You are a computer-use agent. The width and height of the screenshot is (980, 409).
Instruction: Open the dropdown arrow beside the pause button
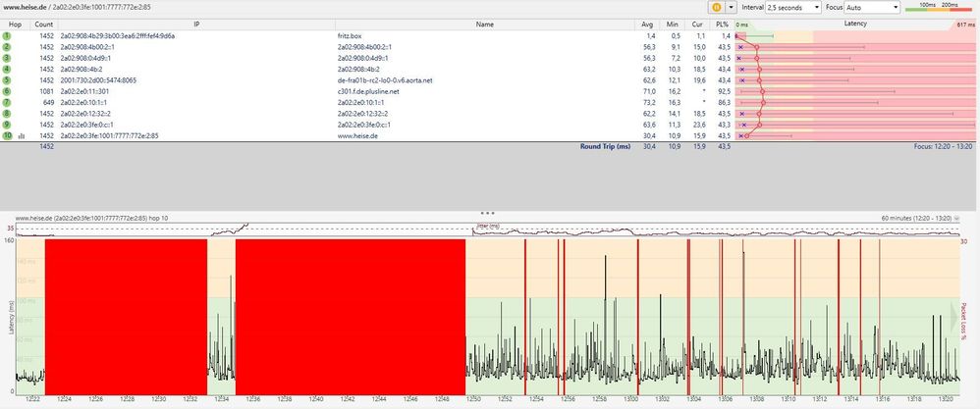pyautogui.click(x=732, y=8)
